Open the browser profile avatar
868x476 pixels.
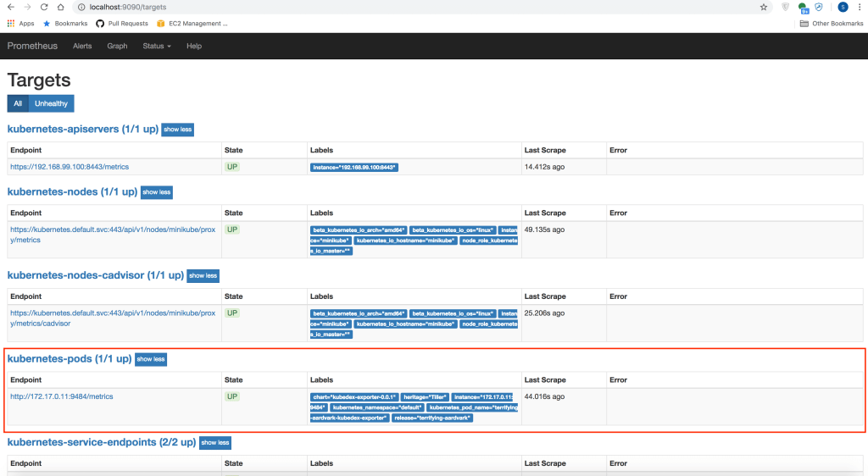(843, 7)
